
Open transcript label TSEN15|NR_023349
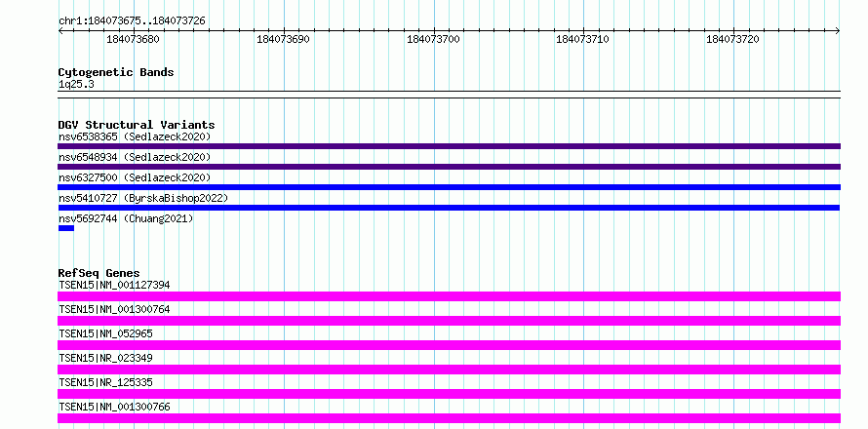pyautogui.click(x=105, y=358)
